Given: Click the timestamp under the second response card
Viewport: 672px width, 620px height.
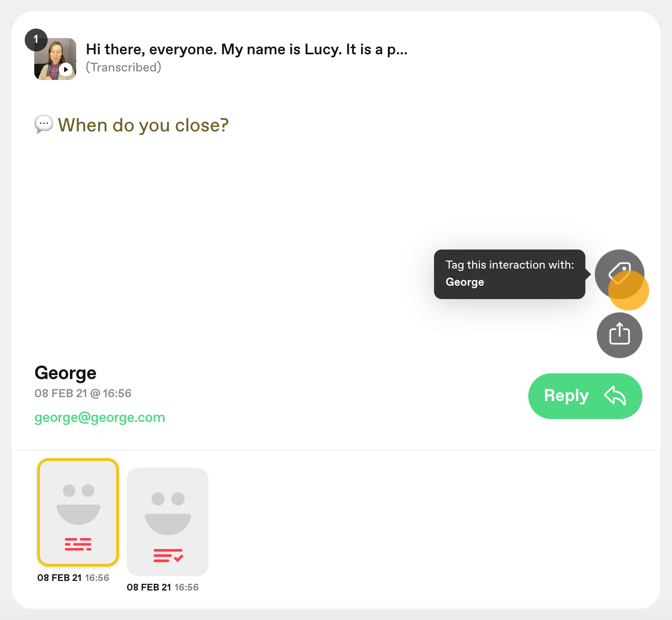Looking at the screenshot, I should pos(163,587).
